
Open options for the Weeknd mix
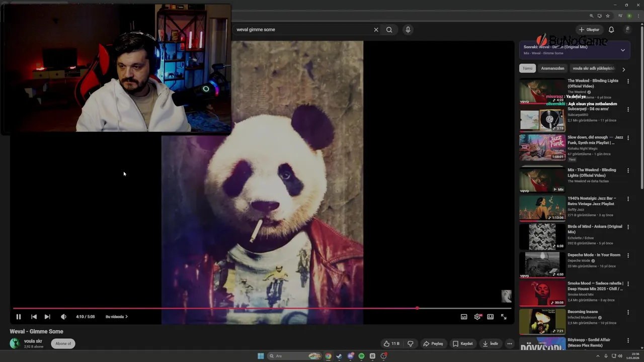(x=628, y=170)
